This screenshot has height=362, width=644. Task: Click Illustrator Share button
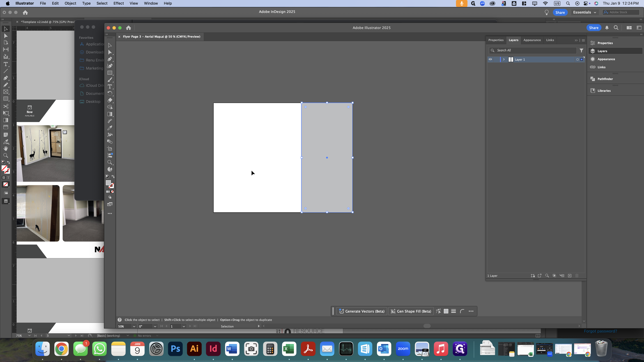pyautogui.click(x=594, y=28)
